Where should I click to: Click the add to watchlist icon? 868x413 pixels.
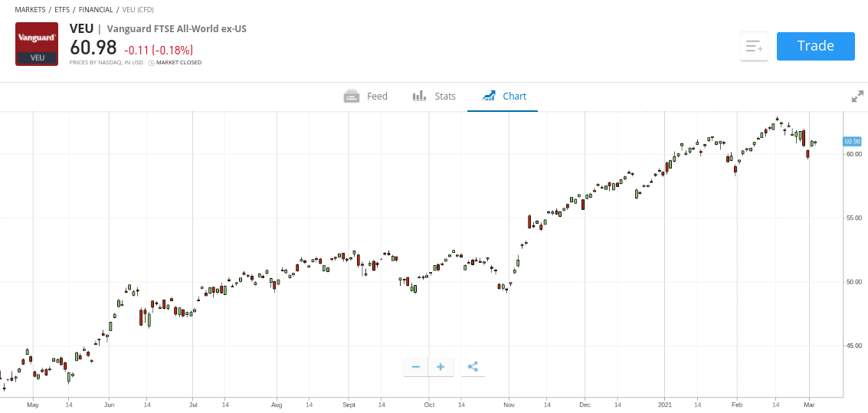pos(754,47)
